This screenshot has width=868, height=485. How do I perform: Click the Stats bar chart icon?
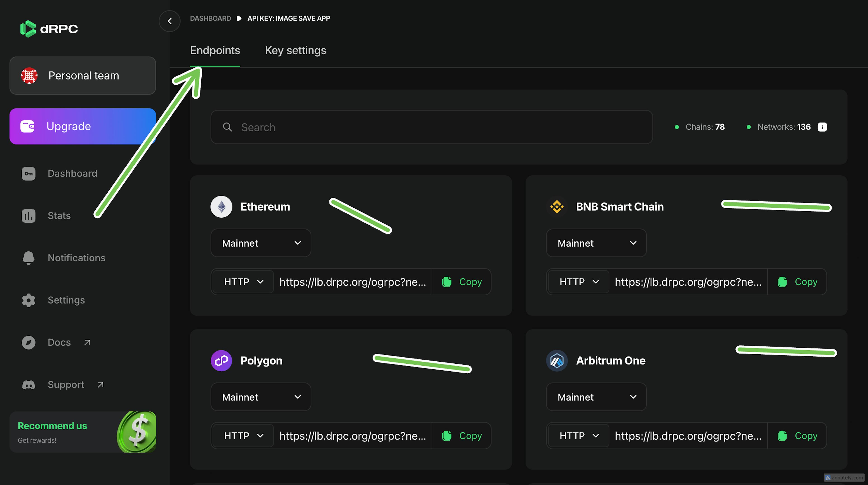[x=29, y=216]
